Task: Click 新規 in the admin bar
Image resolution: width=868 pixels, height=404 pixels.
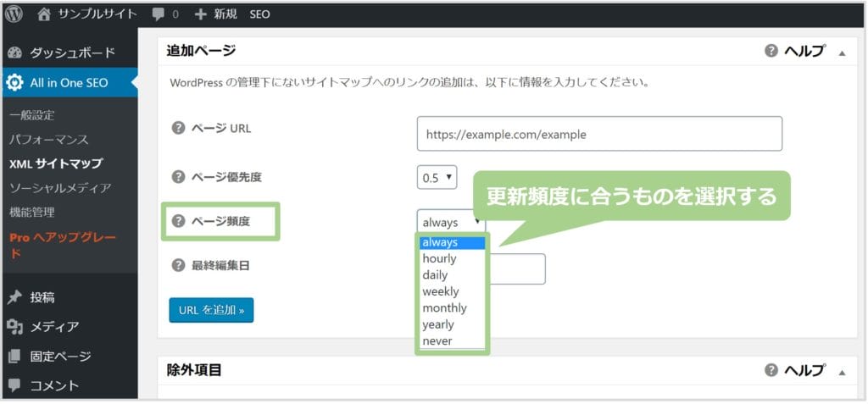Action: click(225, 14)
